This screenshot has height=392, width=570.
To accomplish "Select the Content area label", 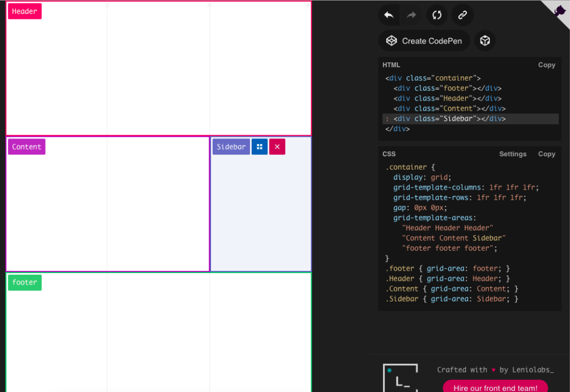I will coord(27,147).
